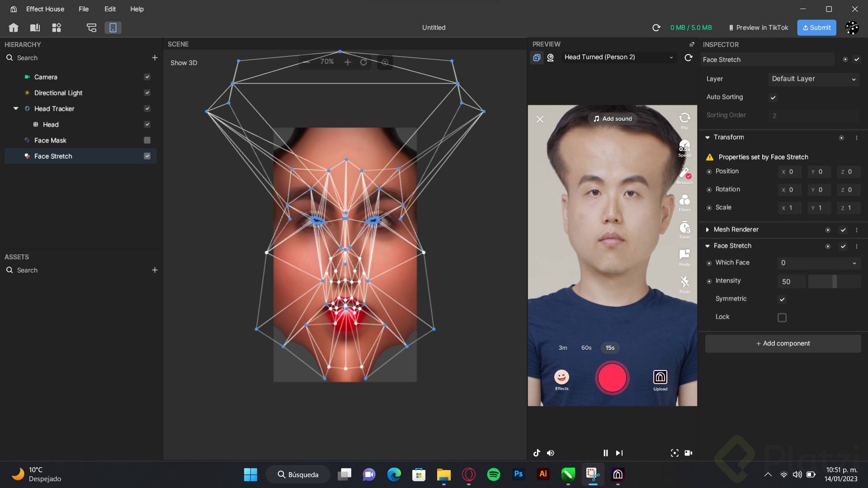Screen dimensions: 868x488
Task: Open the learning book icon
Action: pyautogui.click(x=35, y=28)
